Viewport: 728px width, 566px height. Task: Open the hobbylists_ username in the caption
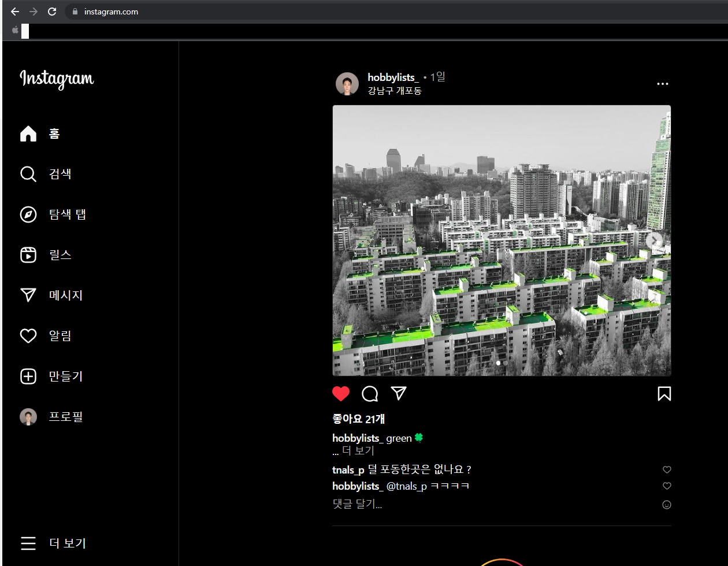[x=358, y=438]
